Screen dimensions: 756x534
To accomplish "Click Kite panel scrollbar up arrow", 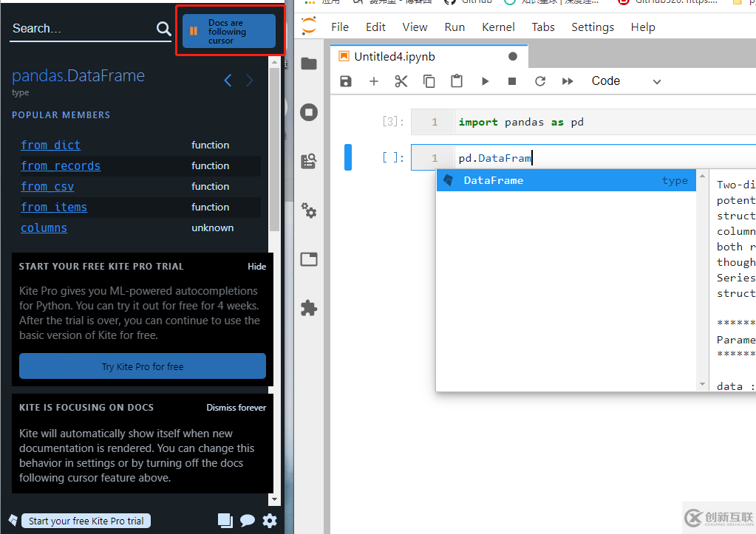I will pyautogui.click(x=274, y=62).
